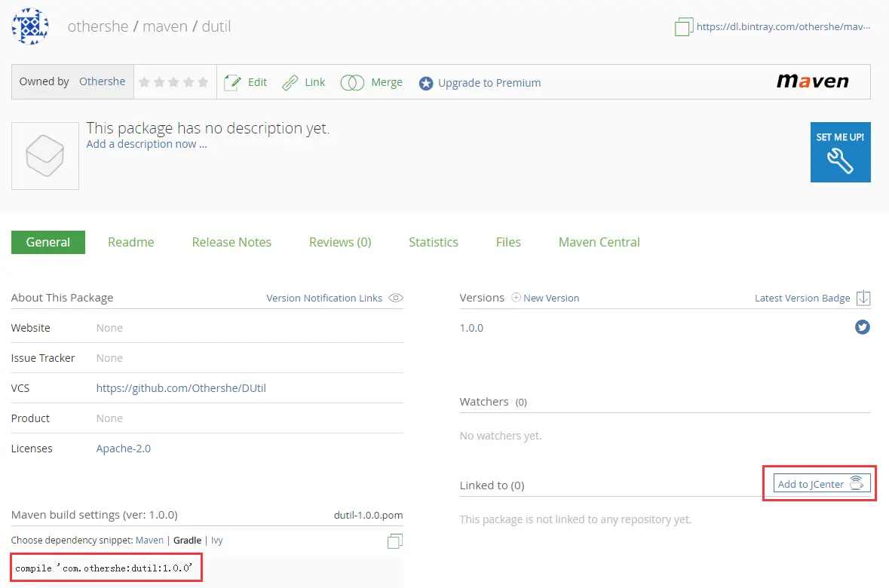Click the Link chain icon

coord(290,83)
